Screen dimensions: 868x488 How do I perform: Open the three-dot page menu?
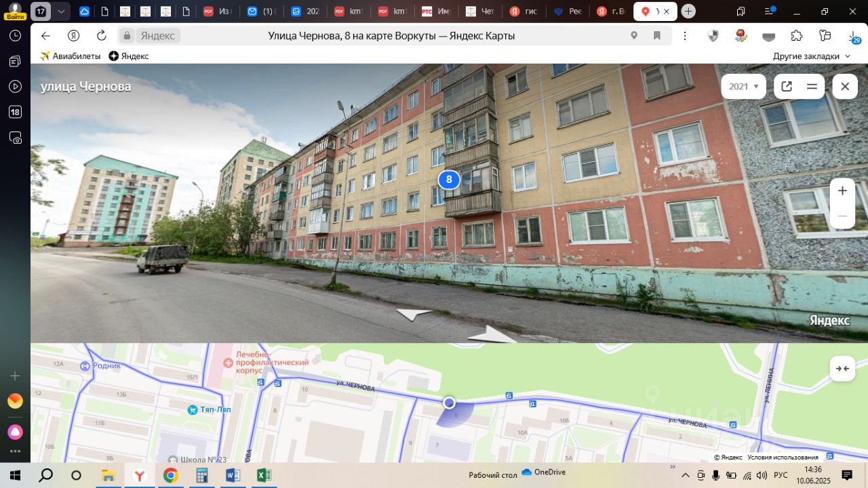(686, 36)
